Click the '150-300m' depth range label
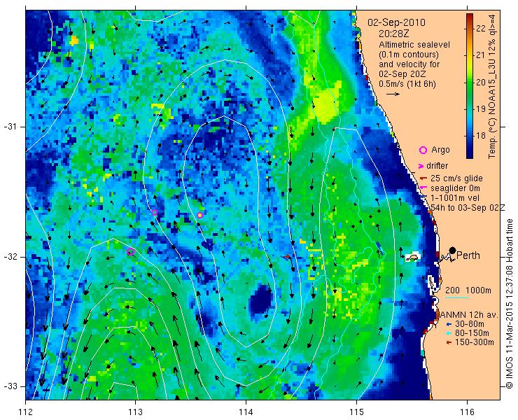This screenshot has width=518, height=420. tap(475, 343)
